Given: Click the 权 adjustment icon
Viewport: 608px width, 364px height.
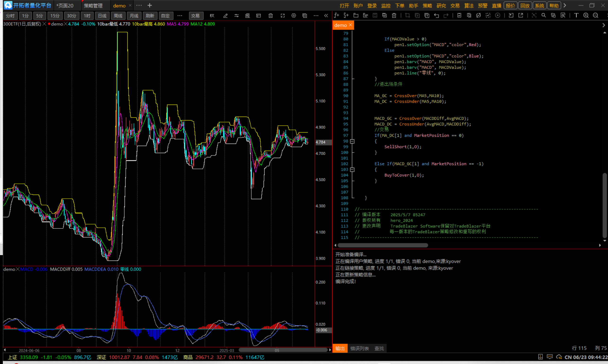Looking at the screenshot, I should coord(212,16).
